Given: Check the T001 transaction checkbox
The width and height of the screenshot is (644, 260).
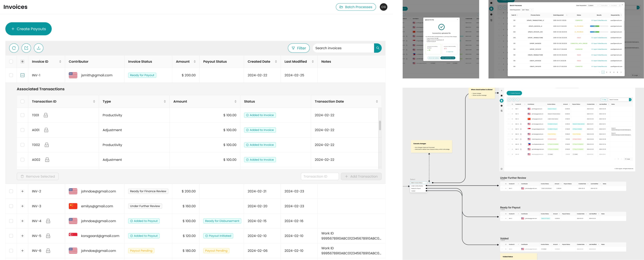Looking at the screenshot, I should click(22, 115).
